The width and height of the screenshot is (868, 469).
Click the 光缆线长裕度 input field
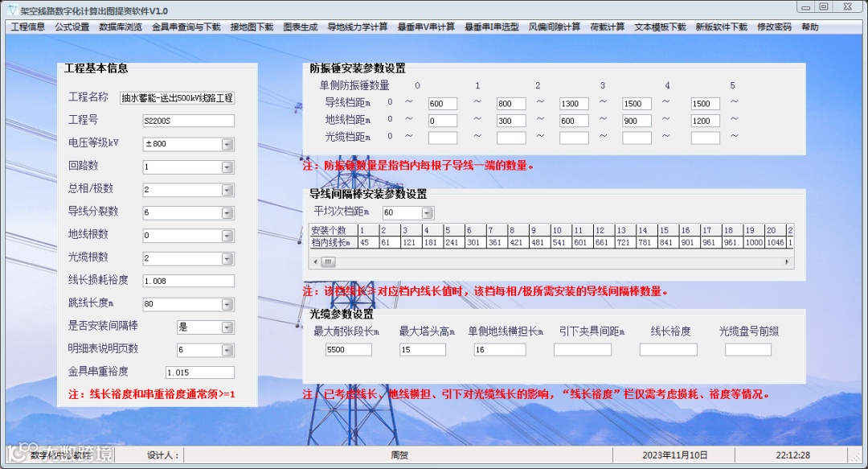pyautogui.click(x=668, y=350)
